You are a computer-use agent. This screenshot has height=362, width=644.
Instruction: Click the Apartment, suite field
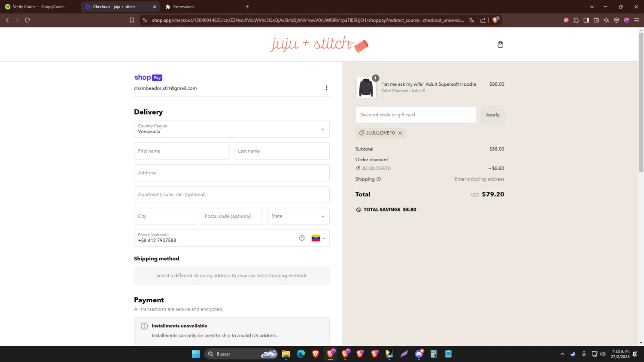point(232,195)
